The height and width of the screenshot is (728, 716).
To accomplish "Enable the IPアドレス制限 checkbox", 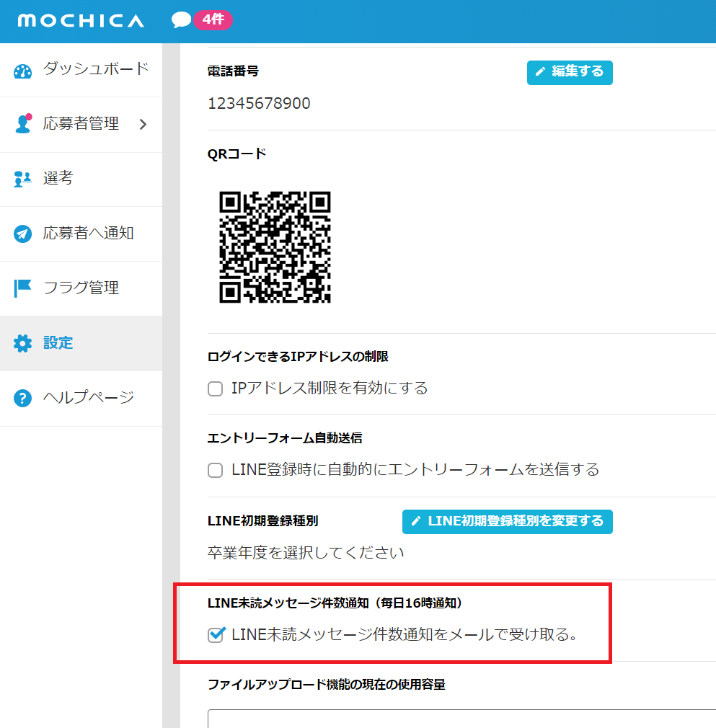I will click(x=215, y=389).
